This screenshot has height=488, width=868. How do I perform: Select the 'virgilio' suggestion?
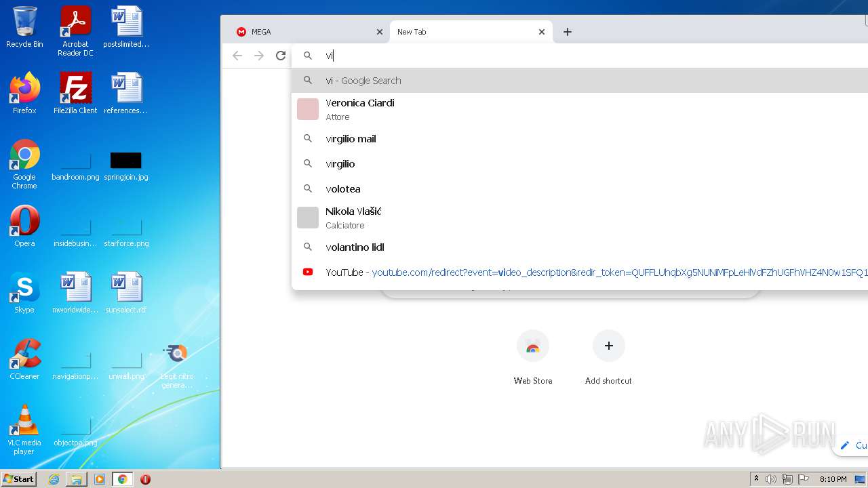coord(580,163)
